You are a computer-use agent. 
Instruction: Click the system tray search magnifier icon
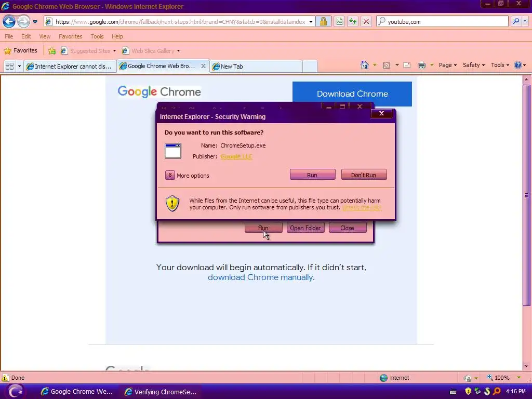[x=497, y=391]
